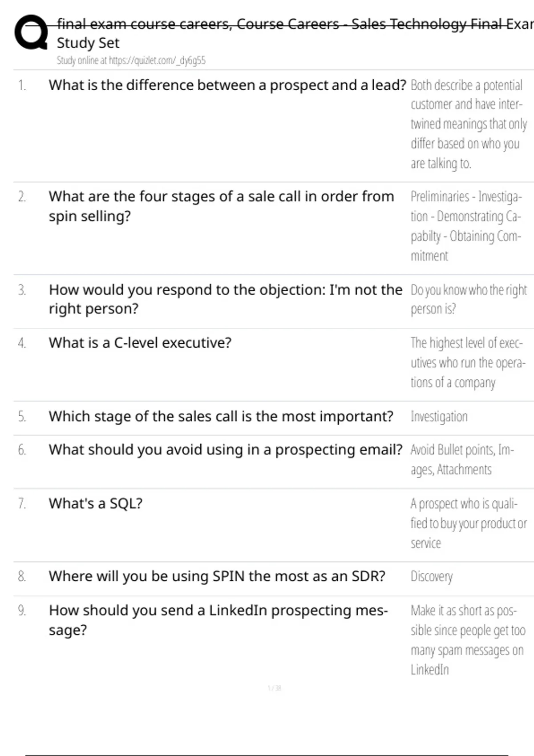
Task: Click the "What is a C-level executive?" question
Action: point(140,343)
